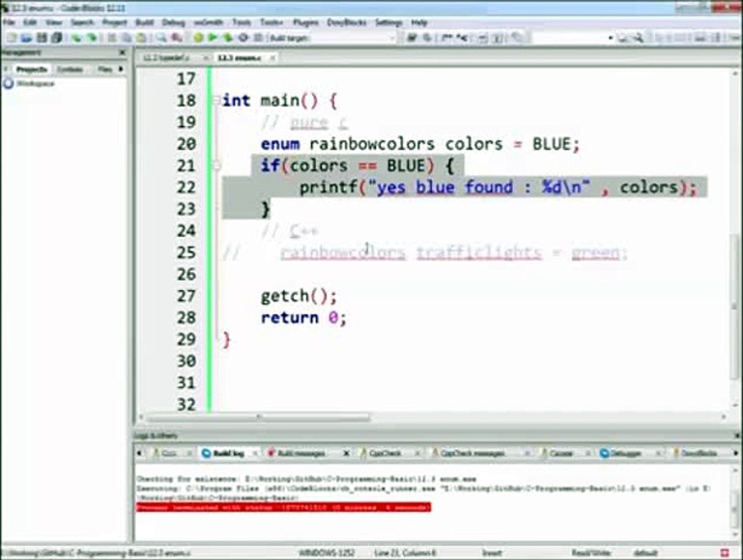Click the Save all files toolbar icon
743x560 pixels.
click(56, 37)
